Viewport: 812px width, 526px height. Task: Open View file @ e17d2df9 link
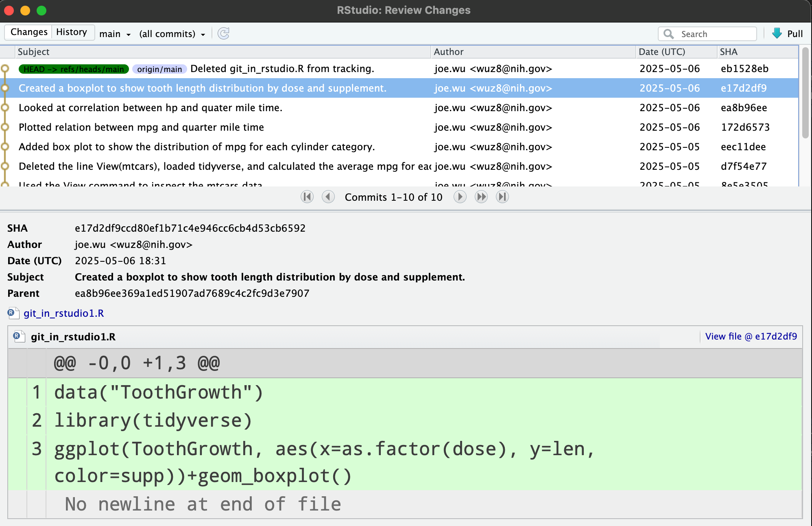751,336
